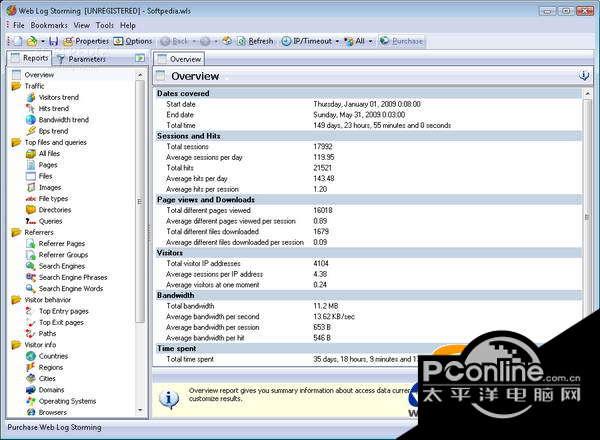This screenshot has height=440, width=600.
Task: Open the All filter dropdown arrow
Action: point(370,41)
